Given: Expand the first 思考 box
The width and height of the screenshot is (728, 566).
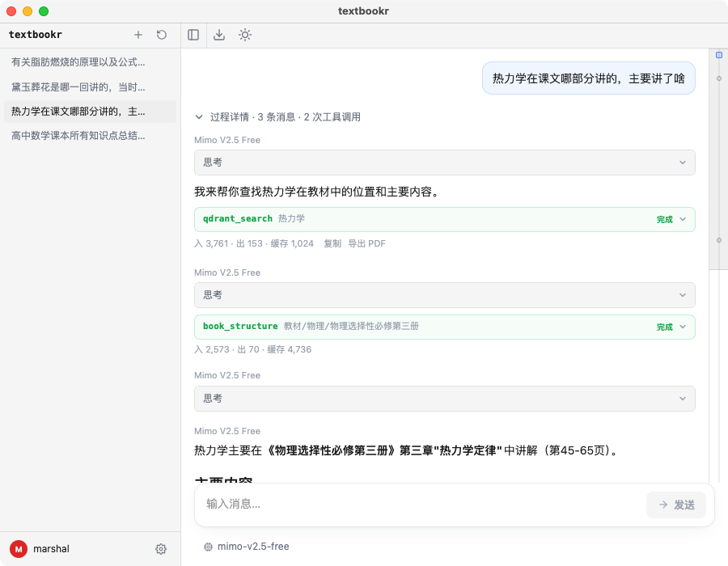Looking at the screenshot, I should pos(444,163).
